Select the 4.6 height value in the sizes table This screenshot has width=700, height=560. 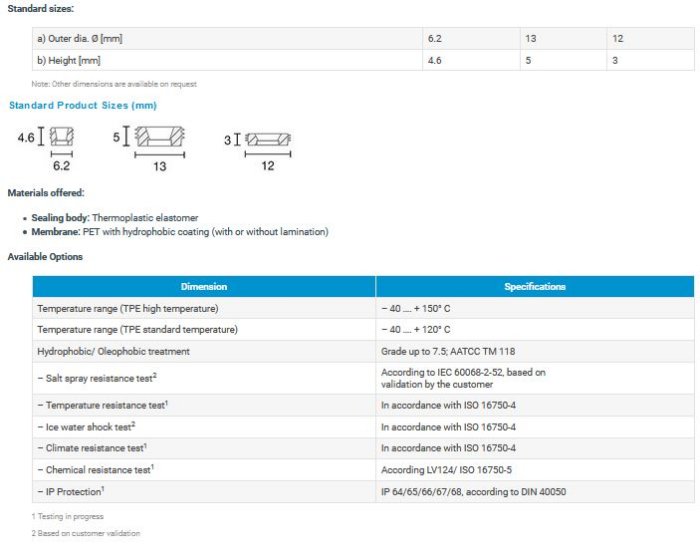pos(435,60)
